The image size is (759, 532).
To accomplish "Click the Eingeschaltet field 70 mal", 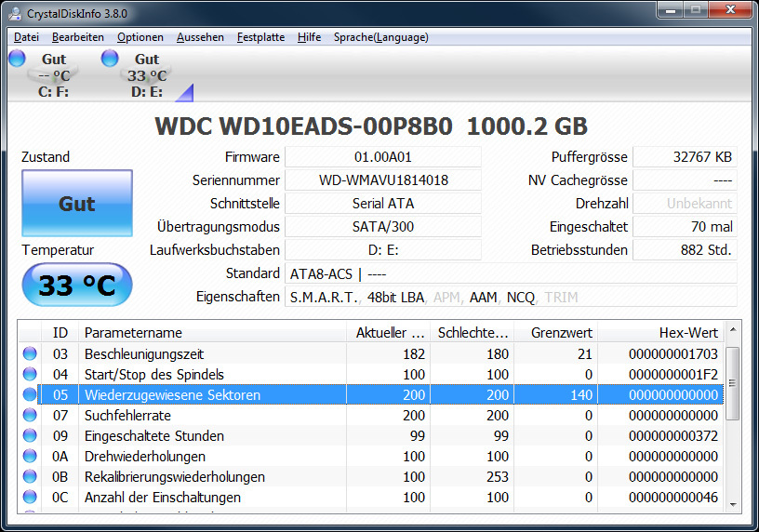I will pos(685,227).
